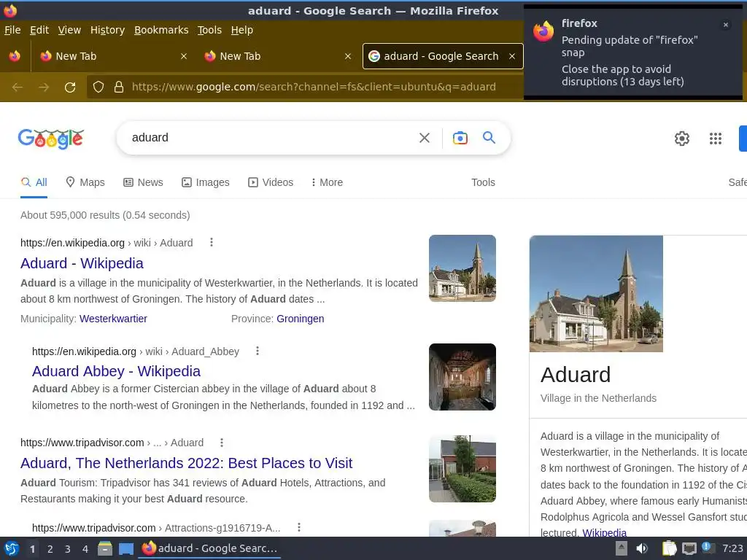Switch to workspace 3 in taskbar
The height and width of the screenshot is (560, 747).
click(68, 549)
